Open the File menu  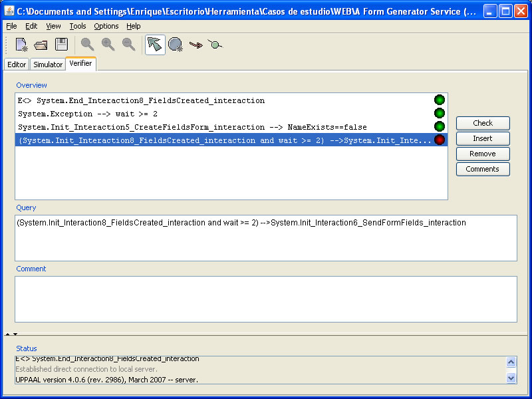coord(11,26)
